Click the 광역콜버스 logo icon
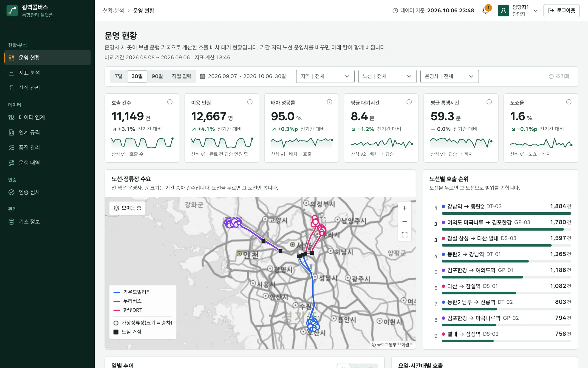Screen dimensions: 588x368 (12, 11)
